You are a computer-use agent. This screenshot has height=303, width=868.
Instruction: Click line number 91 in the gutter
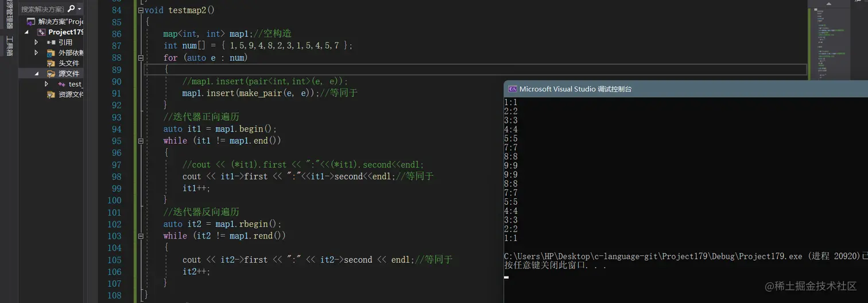point(117,93)
